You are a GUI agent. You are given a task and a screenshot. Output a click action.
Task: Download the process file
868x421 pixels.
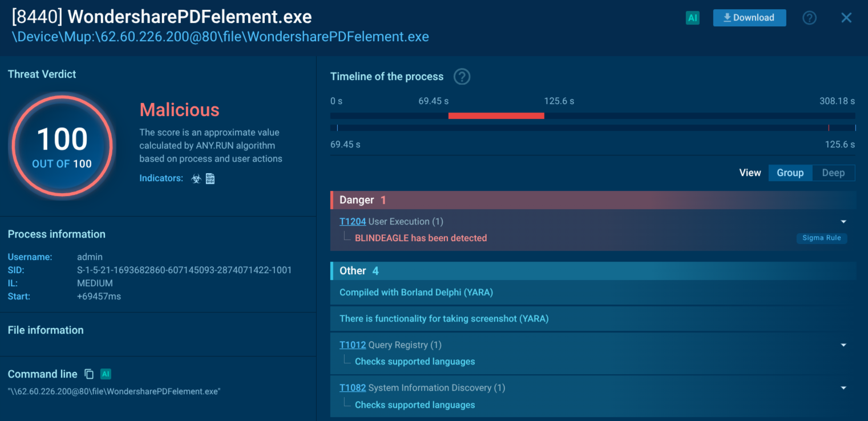(x=749, y=18)
